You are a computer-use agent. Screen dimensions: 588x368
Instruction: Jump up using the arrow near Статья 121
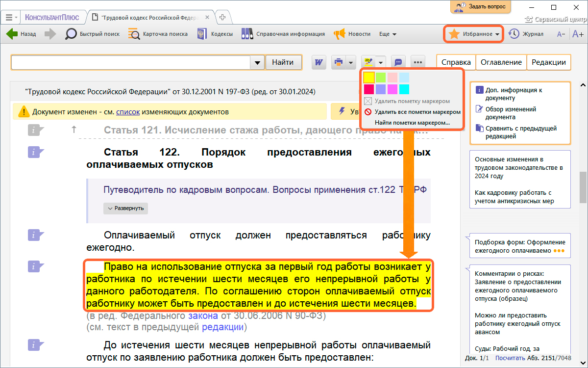point(74,130)
